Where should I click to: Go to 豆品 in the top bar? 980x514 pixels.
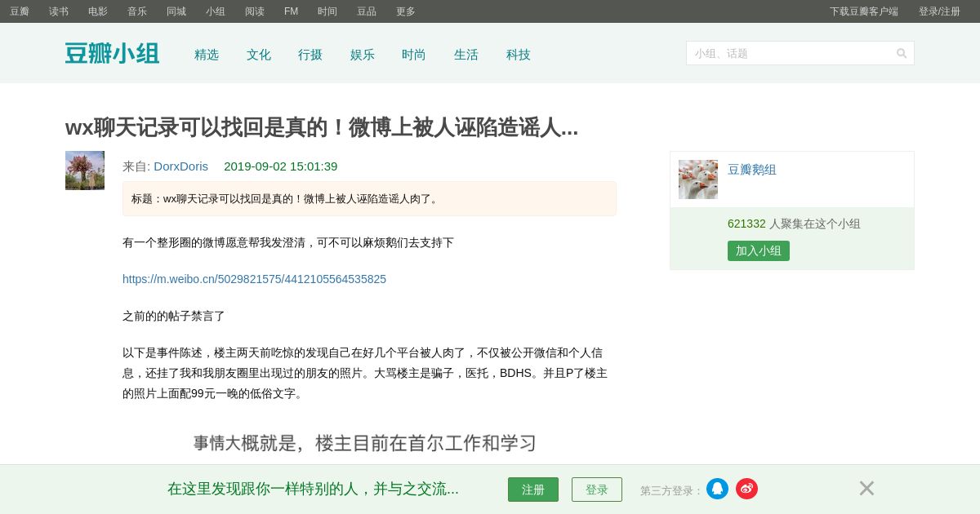[367, 11]
